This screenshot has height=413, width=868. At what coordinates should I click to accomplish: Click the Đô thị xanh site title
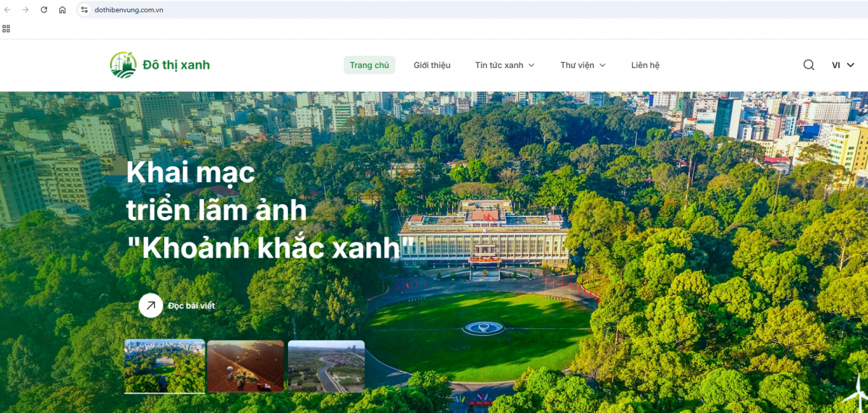[176, 65]
